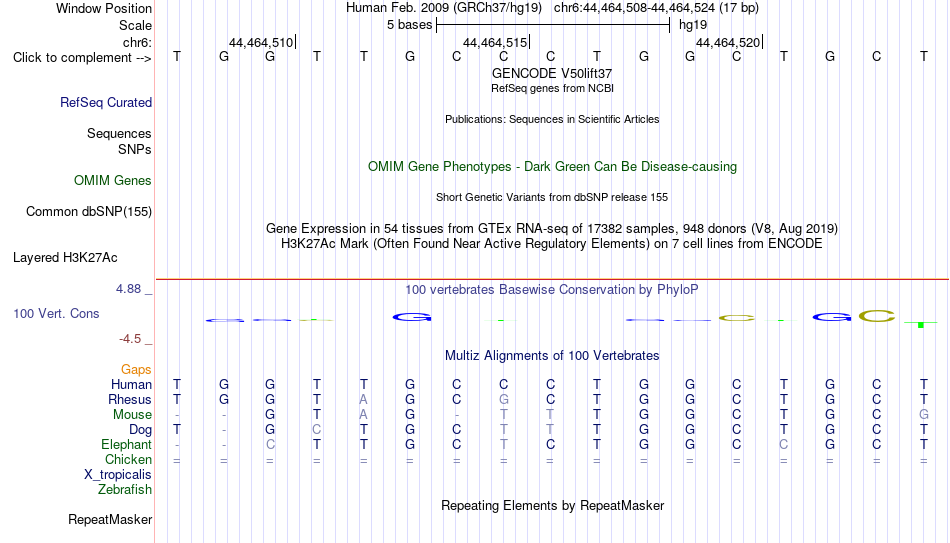Click the 4.88 conservation axis value
Screen dimensions: 950x543
[x=128, y=289]
